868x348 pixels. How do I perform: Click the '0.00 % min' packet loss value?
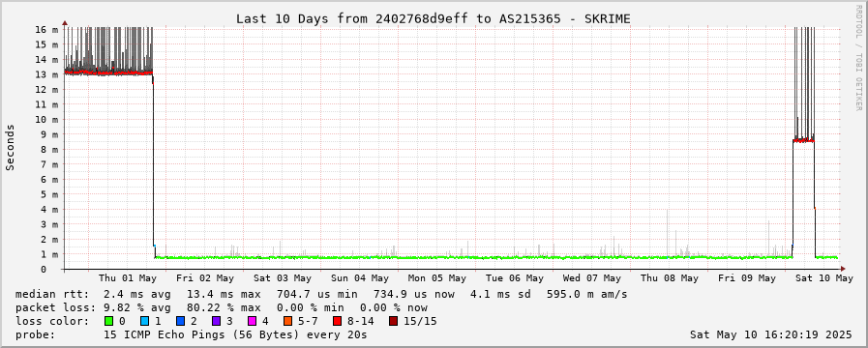coord(311,307)
